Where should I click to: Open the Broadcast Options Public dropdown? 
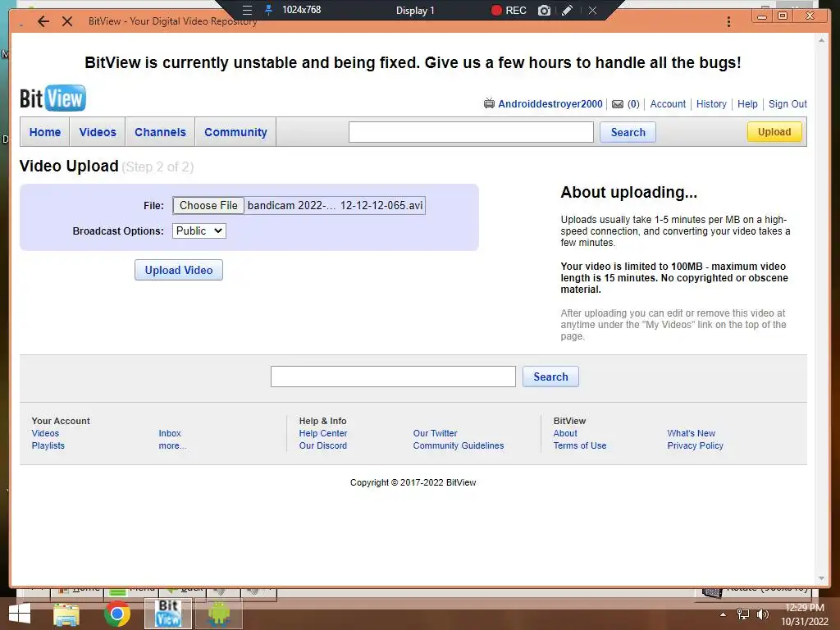coord(199,231)
